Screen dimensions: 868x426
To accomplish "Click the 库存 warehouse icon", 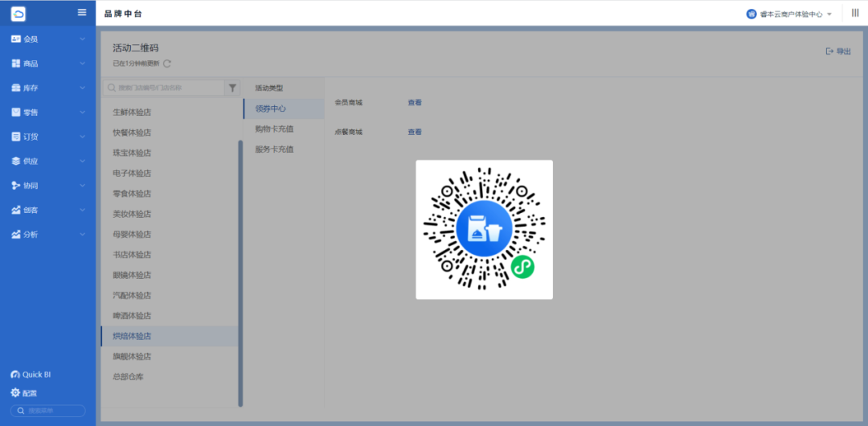I will [x=15, y=88].
